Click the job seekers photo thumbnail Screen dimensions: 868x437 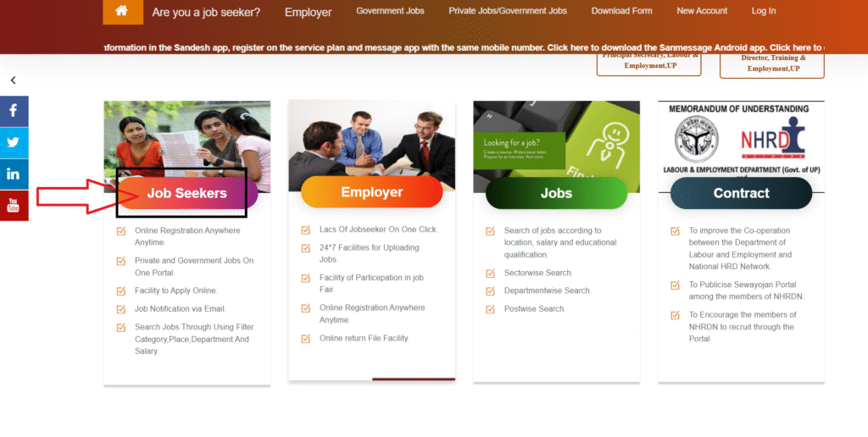(187, 134)
